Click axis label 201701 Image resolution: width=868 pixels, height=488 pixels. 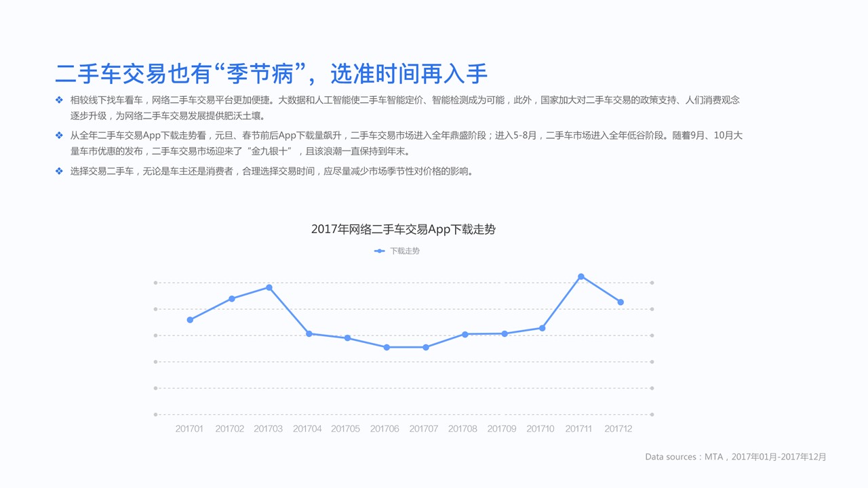189,429
